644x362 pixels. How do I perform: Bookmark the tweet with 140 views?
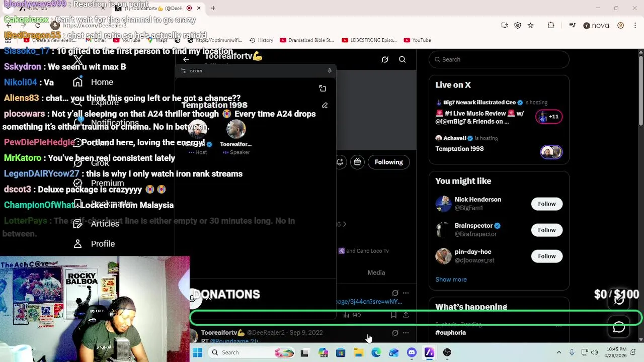[393, 315]
